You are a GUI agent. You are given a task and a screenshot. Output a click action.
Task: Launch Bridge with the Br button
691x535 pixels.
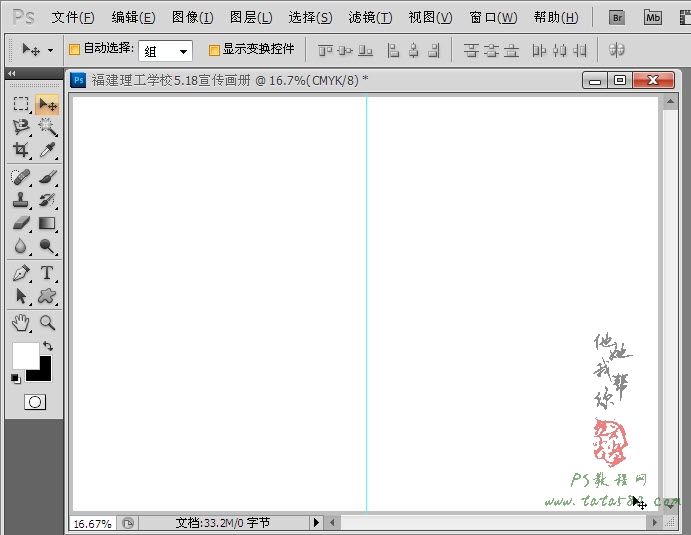pyautogui.click(x=617, y=18)
